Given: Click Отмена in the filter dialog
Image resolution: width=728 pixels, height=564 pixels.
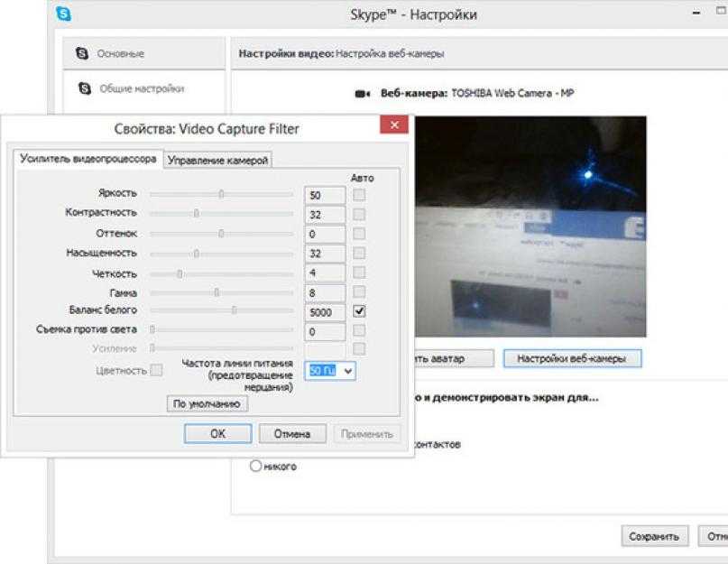Looking at the screenshot, I should pyautogui.click(x=292, y=433).
